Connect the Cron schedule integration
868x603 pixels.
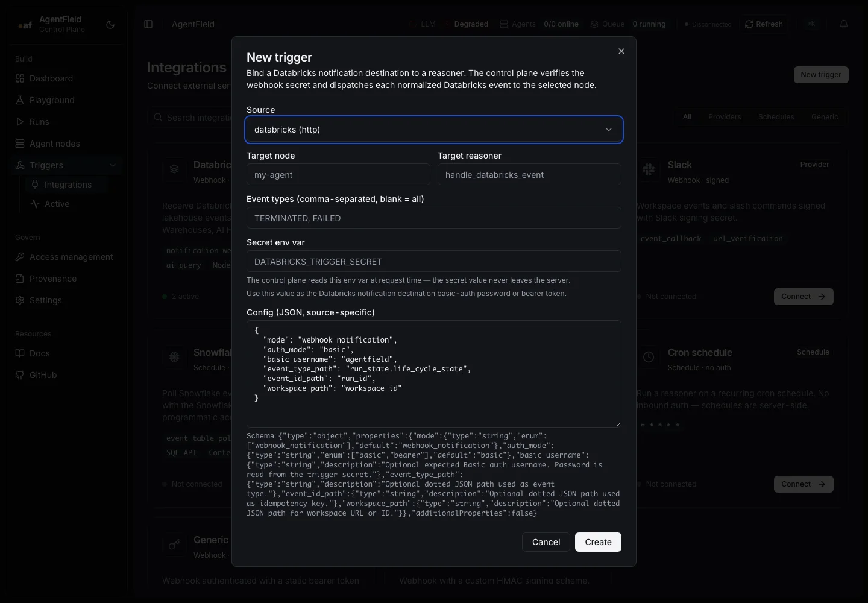pyautogui.click(x=804, y=484)
